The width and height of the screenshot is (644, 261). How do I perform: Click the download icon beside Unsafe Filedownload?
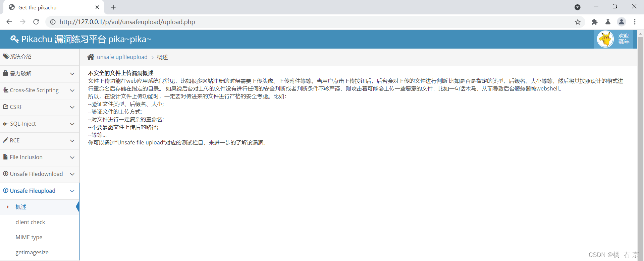6,174
